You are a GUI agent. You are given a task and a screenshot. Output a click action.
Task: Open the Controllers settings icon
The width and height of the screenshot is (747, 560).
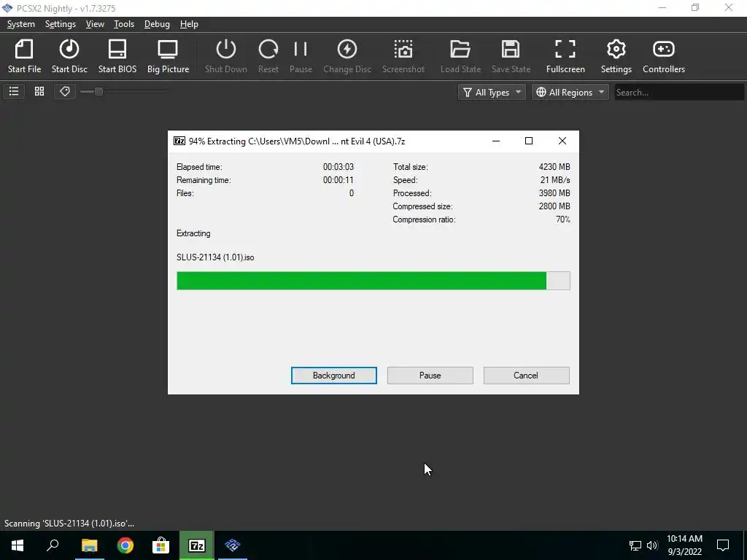point(664,56)
